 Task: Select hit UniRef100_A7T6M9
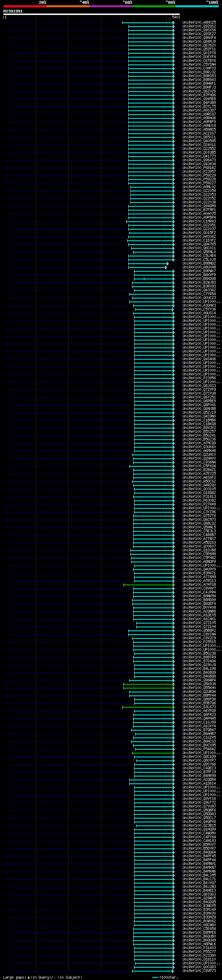pos(199,577)
